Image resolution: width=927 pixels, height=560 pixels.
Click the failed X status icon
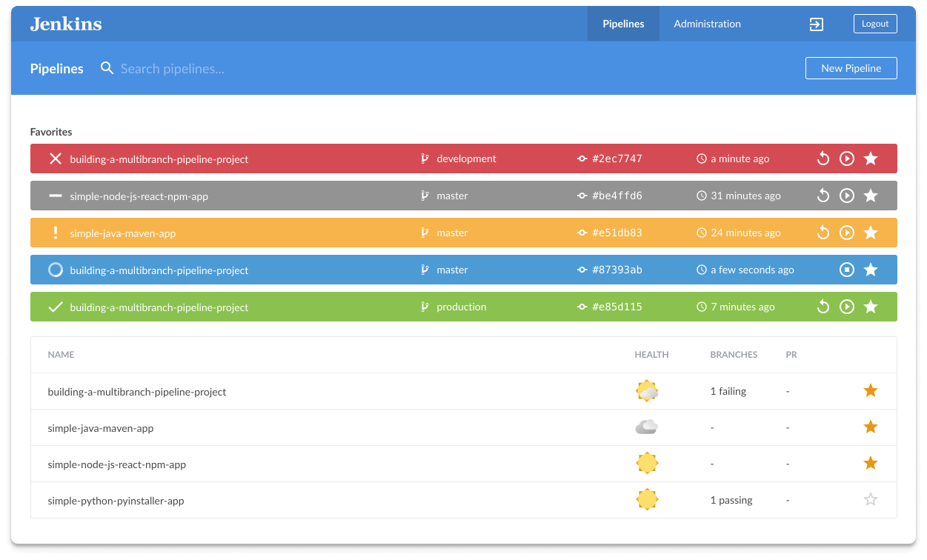coord(55,159)
